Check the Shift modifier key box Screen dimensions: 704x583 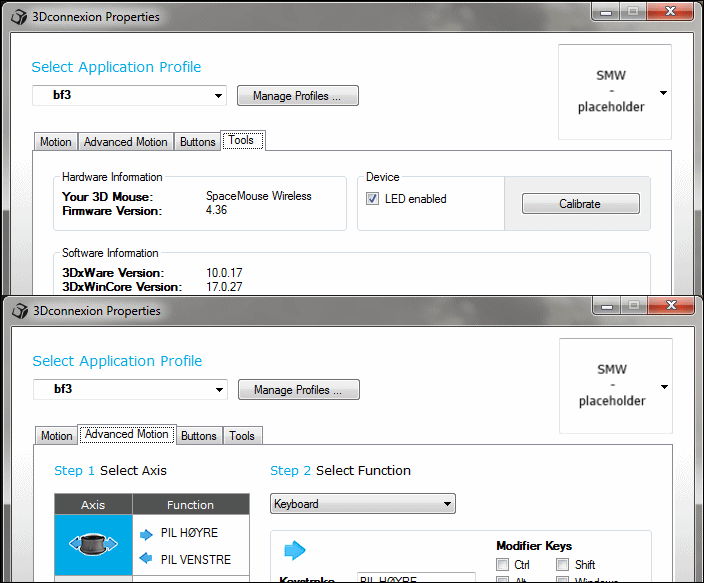563,564
